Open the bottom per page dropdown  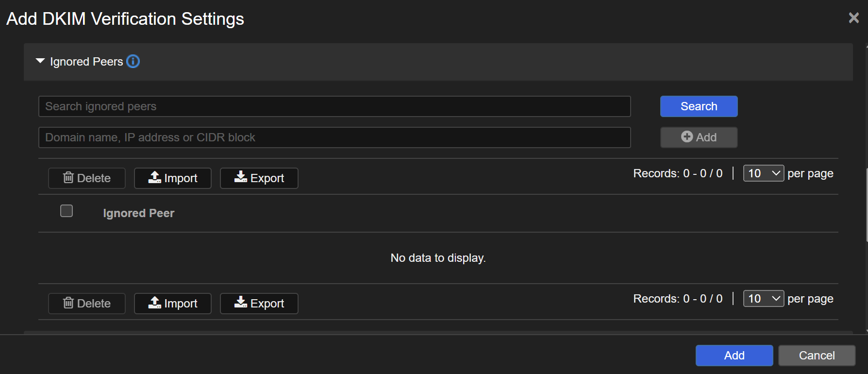[x=763, y=299]
